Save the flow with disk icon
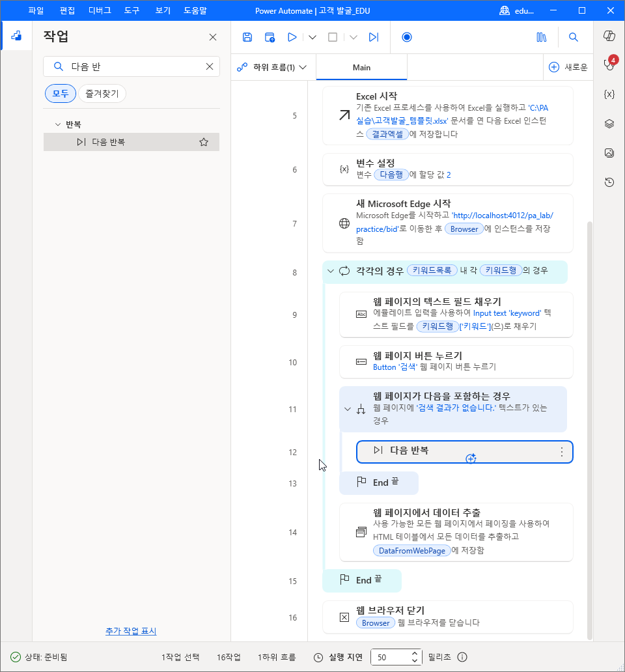The width and height of the screenshot is (625, 672). point(247,37)
